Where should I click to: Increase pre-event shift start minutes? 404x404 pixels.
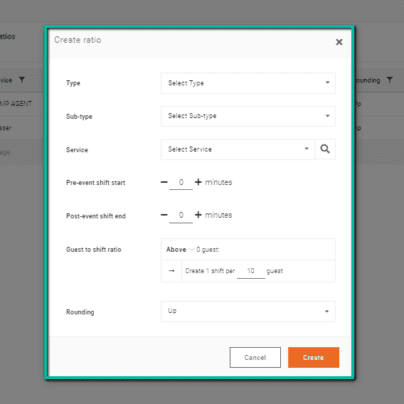(198, 182)
